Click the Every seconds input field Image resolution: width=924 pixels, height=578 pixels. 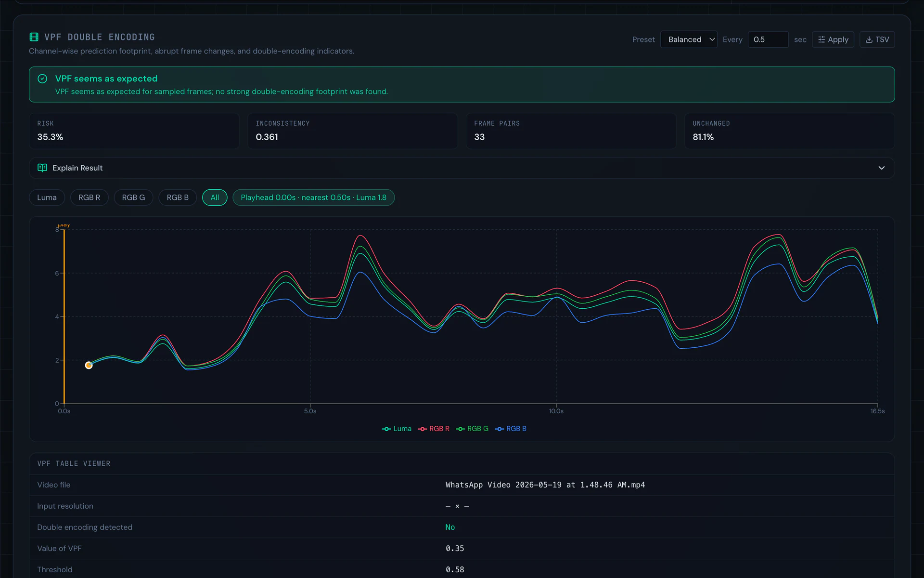[768, 39]
